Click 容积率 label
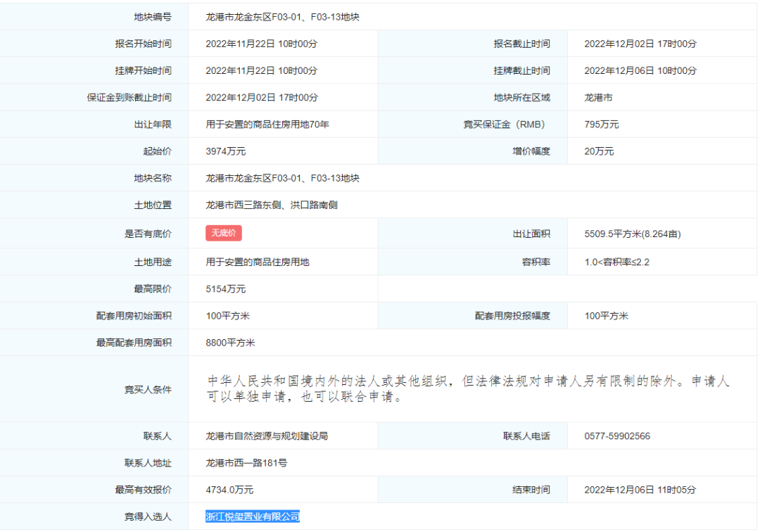This screenshot has height=532, width=760. [536, 262]
